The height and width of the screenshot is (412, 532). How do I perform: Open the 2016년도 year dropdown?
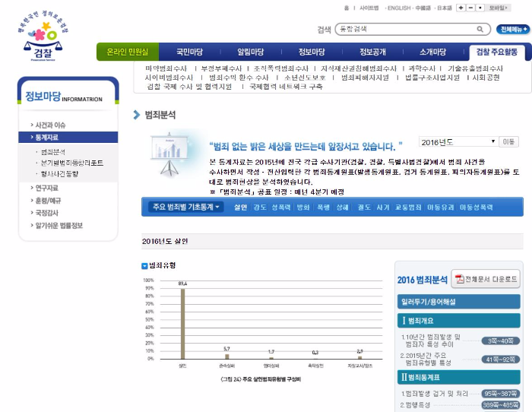458,142
